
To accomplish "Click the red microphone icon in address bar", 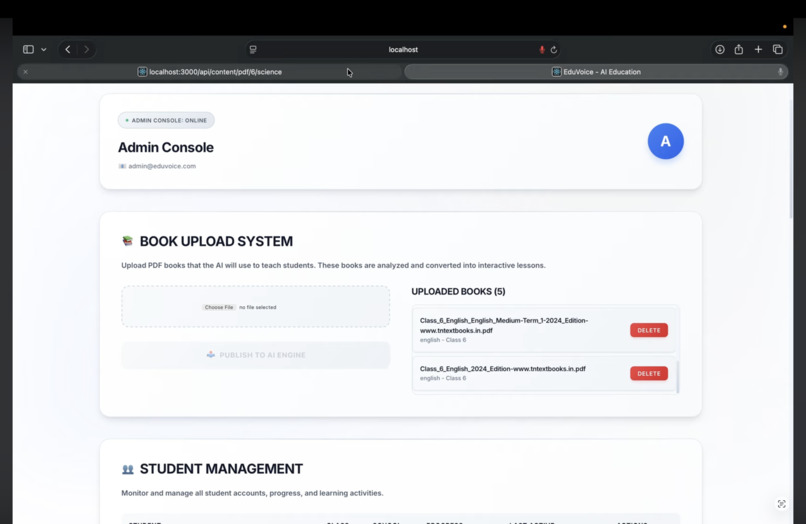I will (x=542, y=49).
